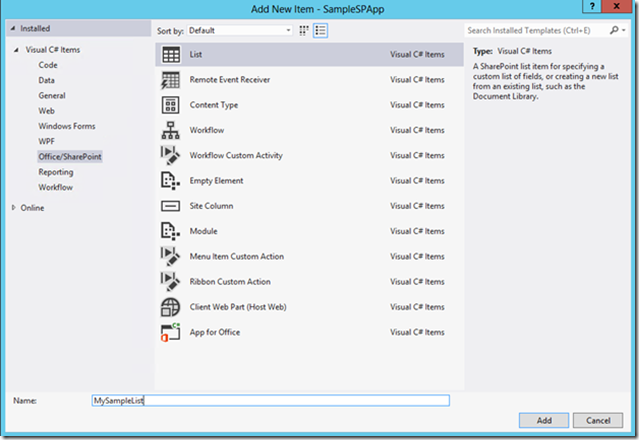Viewport: 639px width, 440px height.
Task: Select the Module label
Action: point(203,231)
